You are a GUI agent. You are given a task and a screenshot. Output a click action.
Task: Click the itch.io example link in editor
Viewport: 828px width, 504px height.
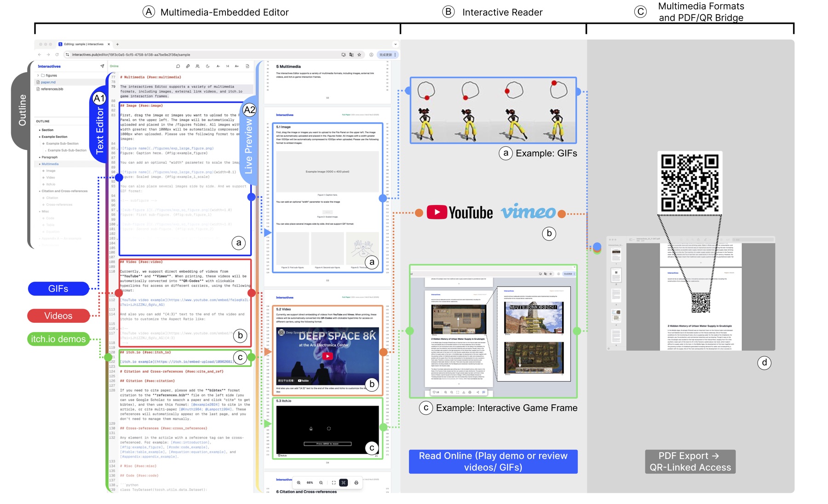[x=177, y=362]
